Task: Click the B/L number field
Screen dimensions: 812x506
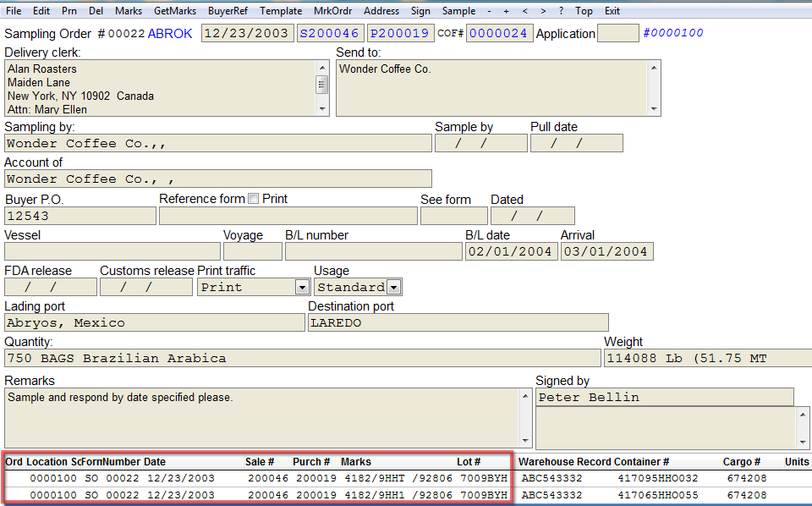Action: coord(374,251)
